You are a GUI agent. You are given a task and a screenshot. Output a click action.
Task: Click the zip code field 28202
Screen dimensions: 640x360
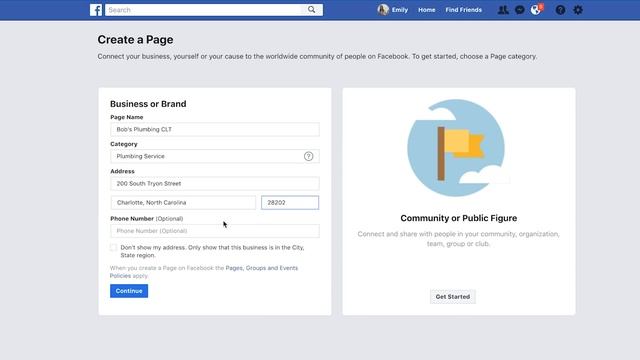click(x=290, y=202)
